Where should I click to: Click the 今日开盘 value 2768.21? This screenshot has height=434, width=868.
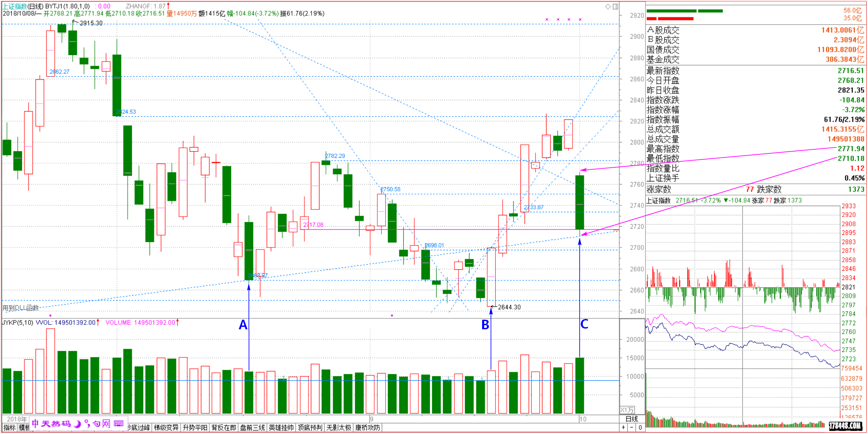[851, 80]
